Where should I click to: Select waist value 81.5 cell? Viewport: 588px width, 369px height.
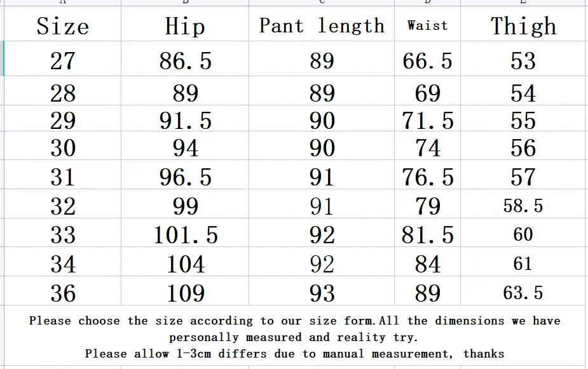427,235
